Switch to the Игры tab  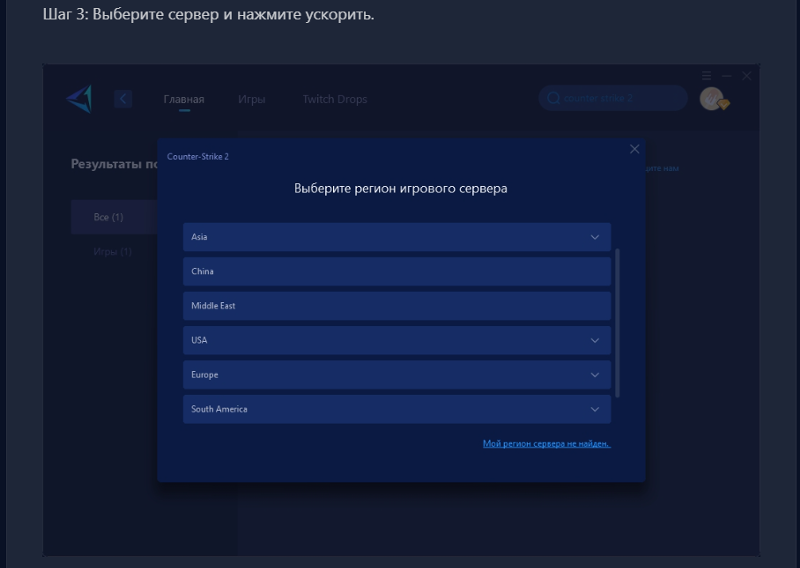point(252,99)
